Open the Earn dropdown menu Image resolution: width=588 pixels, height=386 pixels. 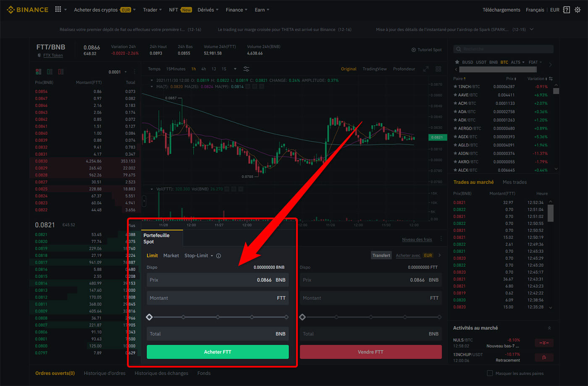[x=262, y=10]
